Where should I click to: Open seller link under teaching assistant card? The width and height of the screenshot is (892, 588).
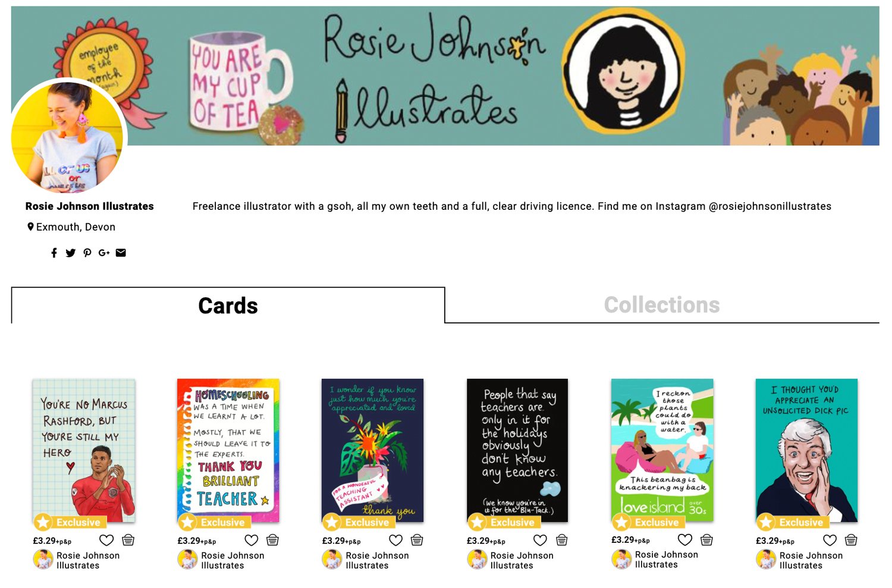click(x=377, y=560)
